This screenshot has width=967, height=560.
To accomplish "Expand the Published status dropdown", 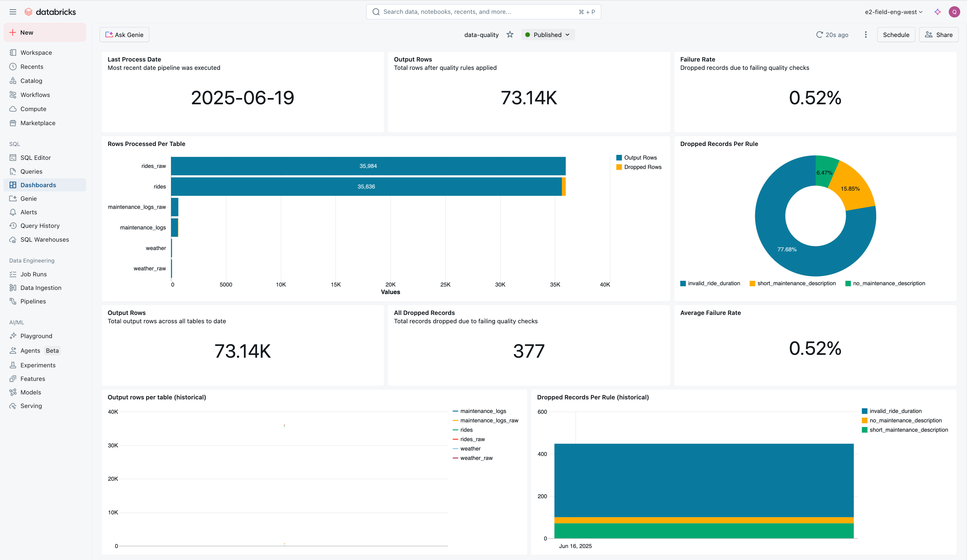I will (x=548, y=34).
